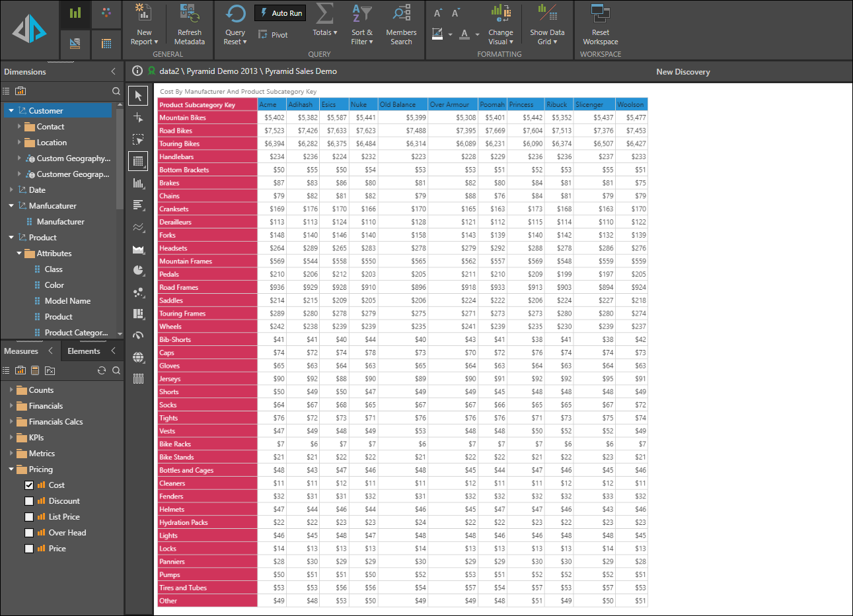Tick the List Price checkbox
The height and width of the screenshot is (616, 853).
point(29,517)
